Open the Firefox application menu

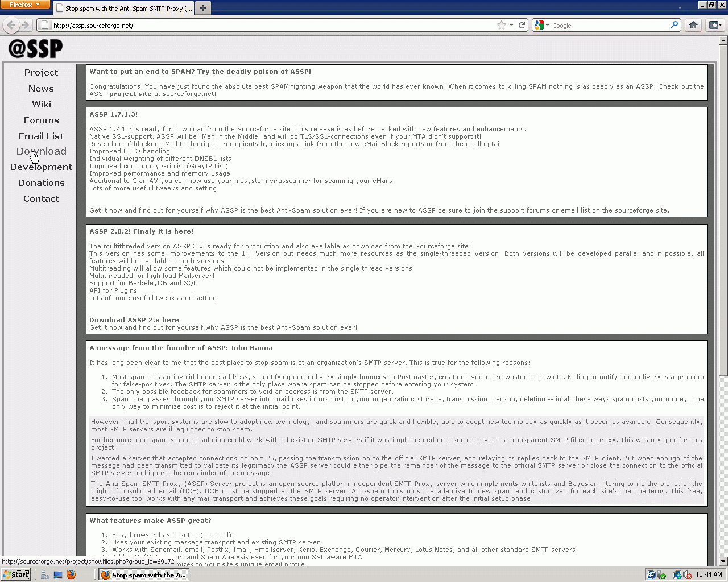click(x=25, y=5)
